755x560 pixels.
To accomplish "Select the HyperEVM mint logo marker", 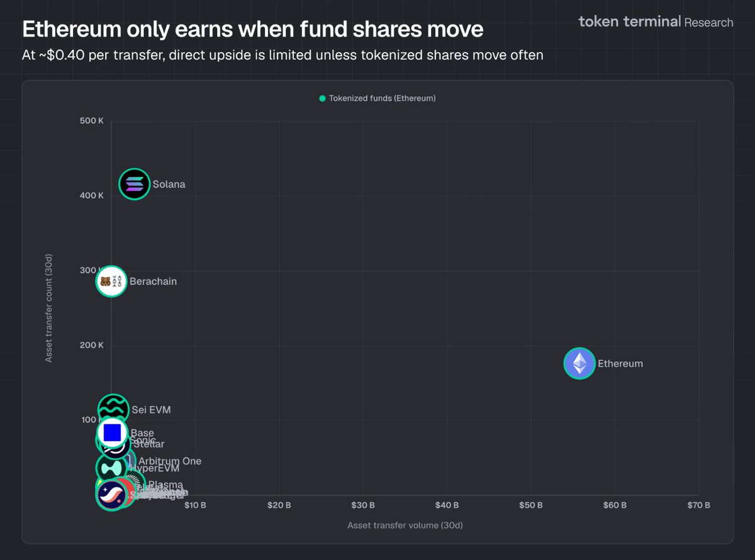I will pyautogui.click(x=111, y=468).
